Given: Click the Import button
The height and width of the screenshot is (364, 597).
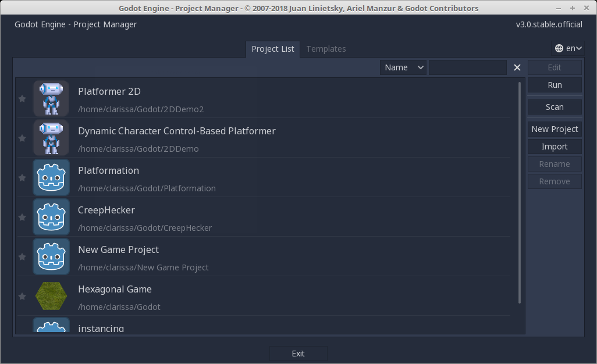Looking at the screenshot, I should click(555, 147).
